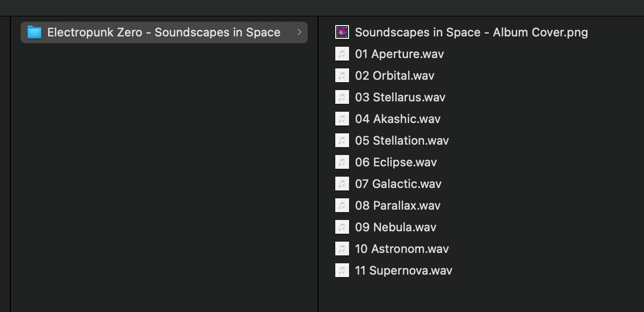This screenshot has width=644, height=312.
Task: Open the Album Cover.png thumbnail icon
Action: pos(342,32)
